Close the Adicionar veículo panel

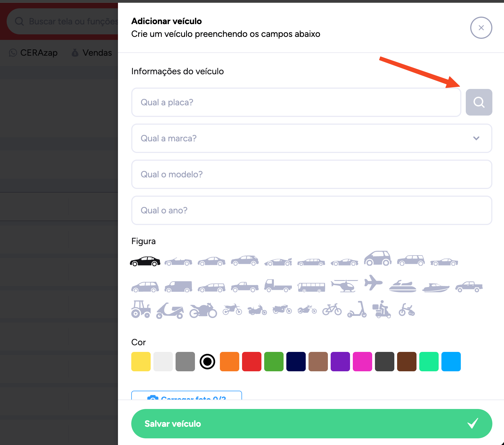pos(481,28)
